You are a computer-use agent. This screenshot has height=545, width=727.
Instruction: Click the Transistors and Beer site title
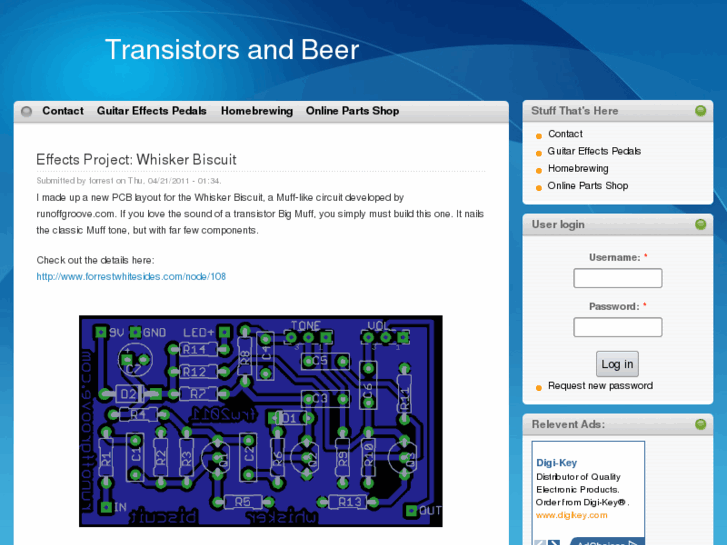tap(232, 50)
